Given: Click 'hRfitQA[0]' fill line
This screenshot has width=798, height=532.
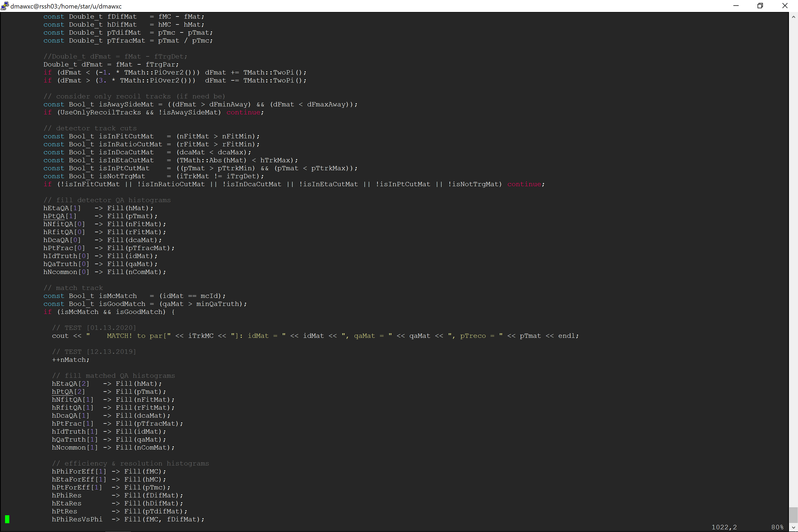Looking at the screenshot, I should pyautogui.click(x=105, y=232).
